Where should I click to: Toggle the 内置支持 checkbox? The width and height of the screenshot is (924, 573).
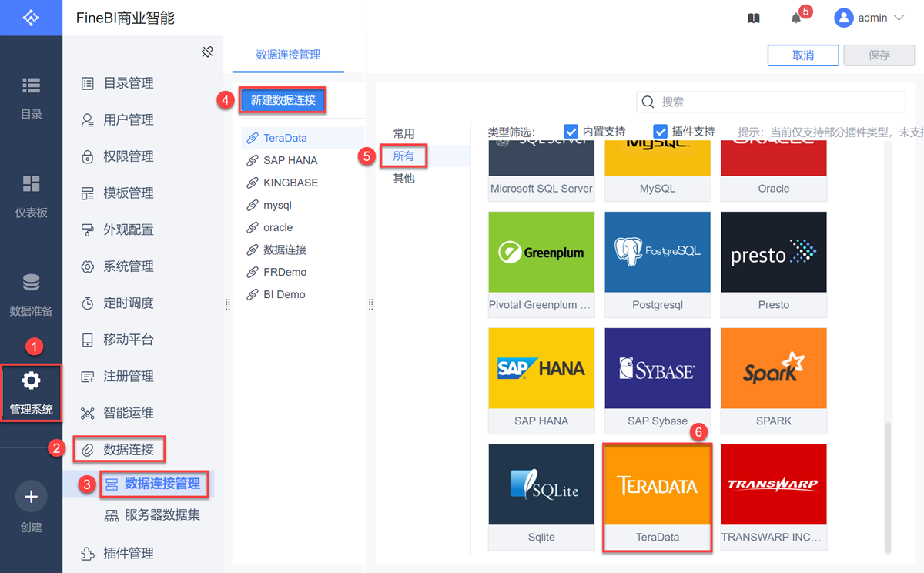pos(571,131)
